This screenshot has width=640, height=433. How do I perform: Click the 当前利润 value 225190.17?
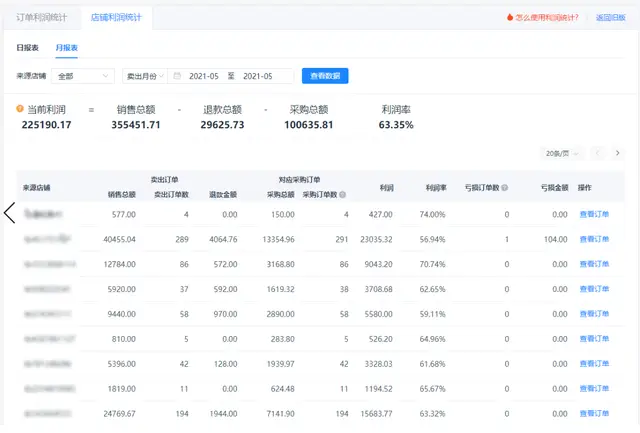[x=47, y=125]
